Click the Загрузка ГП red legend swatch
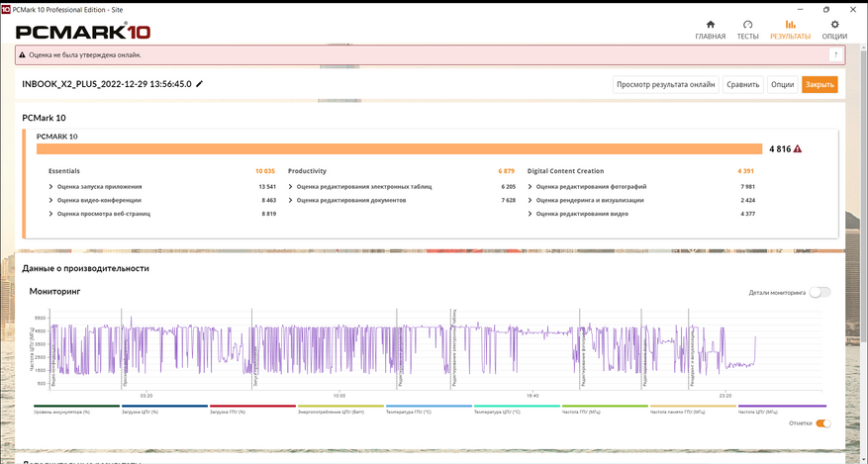The width and height of the screenshot is (868, 464). tap(252, 406)
